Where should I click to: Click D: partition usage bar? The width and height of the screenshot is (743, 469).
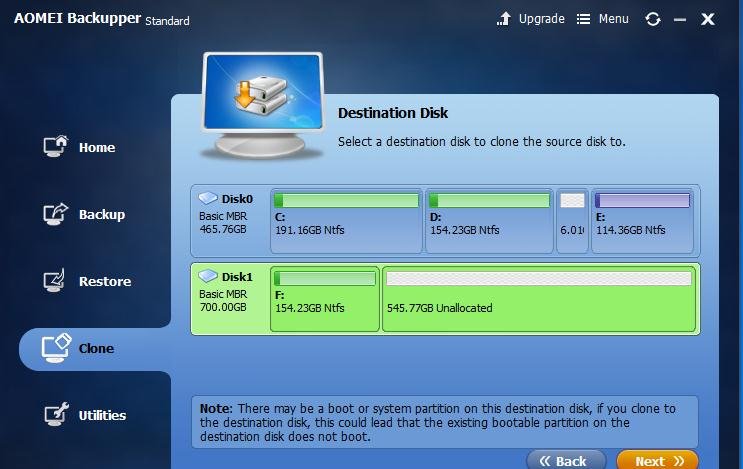point(489,200)
